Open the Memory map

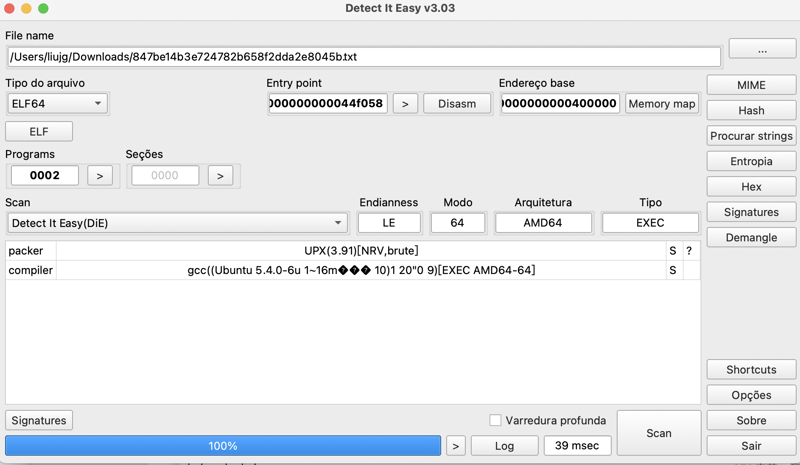pyautogui.click(x=662, y=104)
